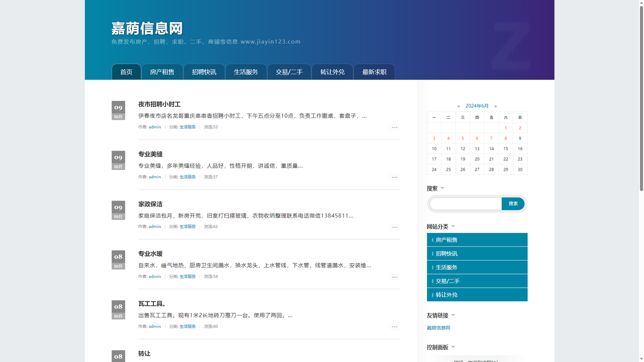Click view count 浏览:53 text
The image size is (644, 362).
click(211, 127)
